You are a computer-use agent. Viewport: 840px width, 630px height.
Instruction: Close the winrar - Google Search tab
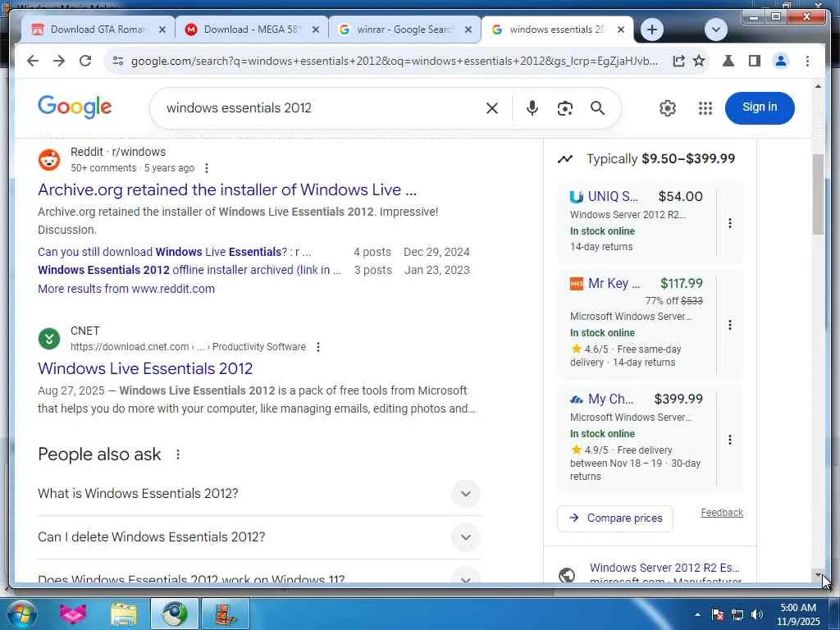tap(468, 30)
